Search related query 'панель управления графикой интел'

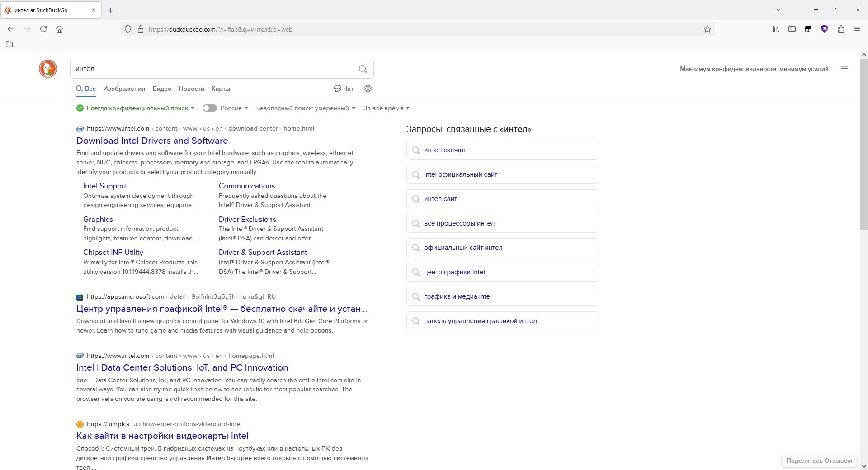coord(503,321)
